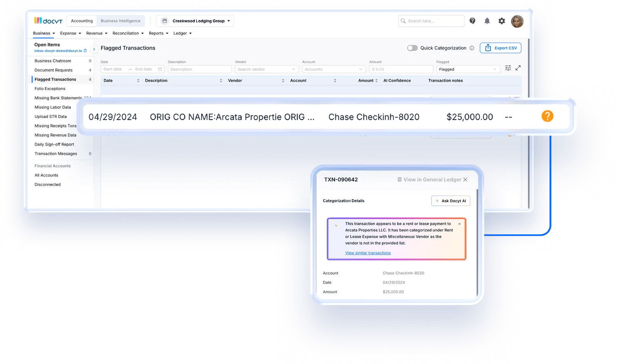Click the Docyt logo
This screenshot has height=364, width=617.
(x=48, y=21)
